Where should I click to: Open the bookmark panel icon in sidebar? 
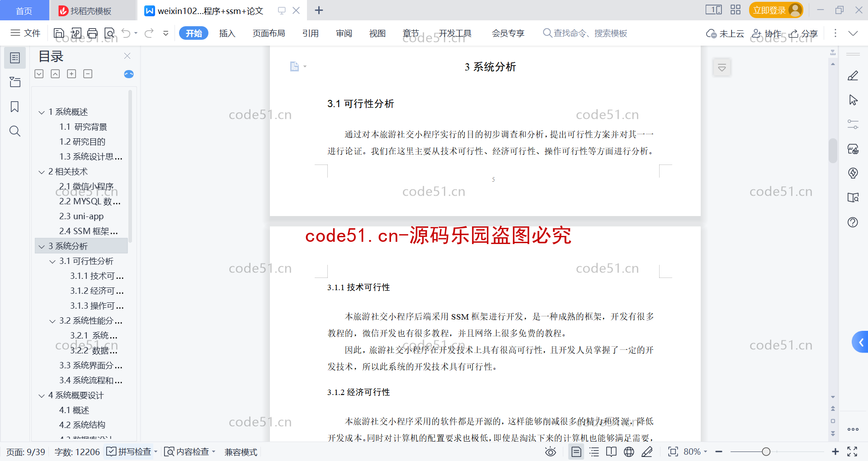click(15, 107)
